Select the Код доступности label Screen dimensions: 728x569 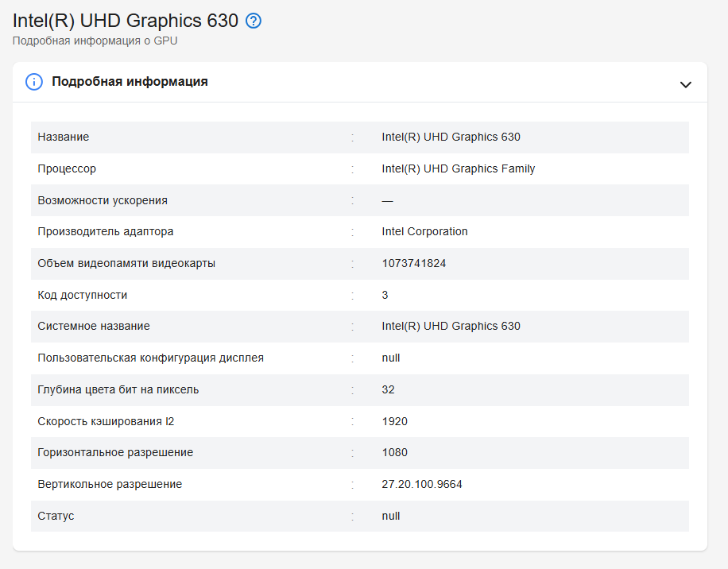[82, 295]
